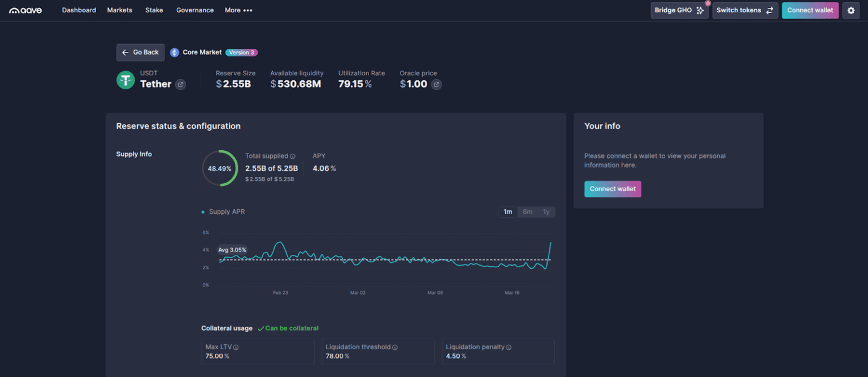868x377 pixels.
Task: Open the Bridge GHO button
Action: 679,10
